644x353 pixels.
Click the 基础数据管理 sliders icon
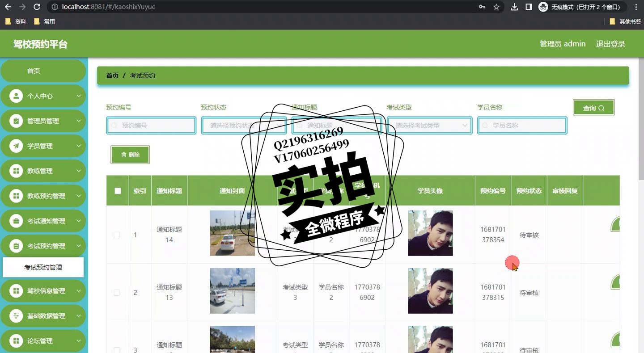pyautogui.click(x=16, y=316)
